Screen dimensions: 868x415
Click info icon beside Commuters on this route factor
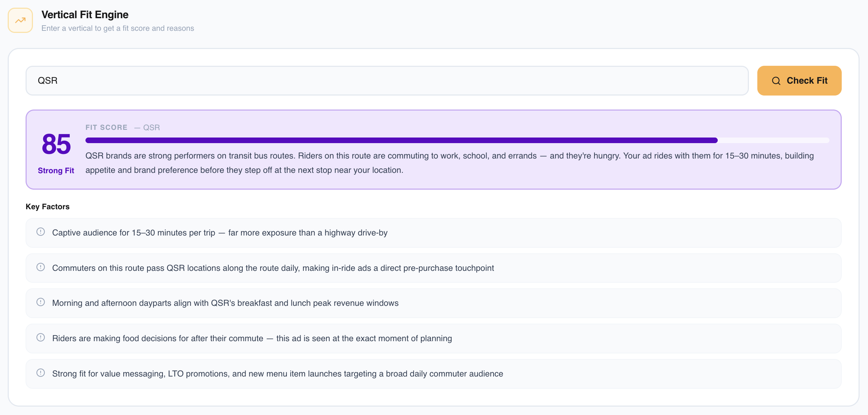pos(41,267)
